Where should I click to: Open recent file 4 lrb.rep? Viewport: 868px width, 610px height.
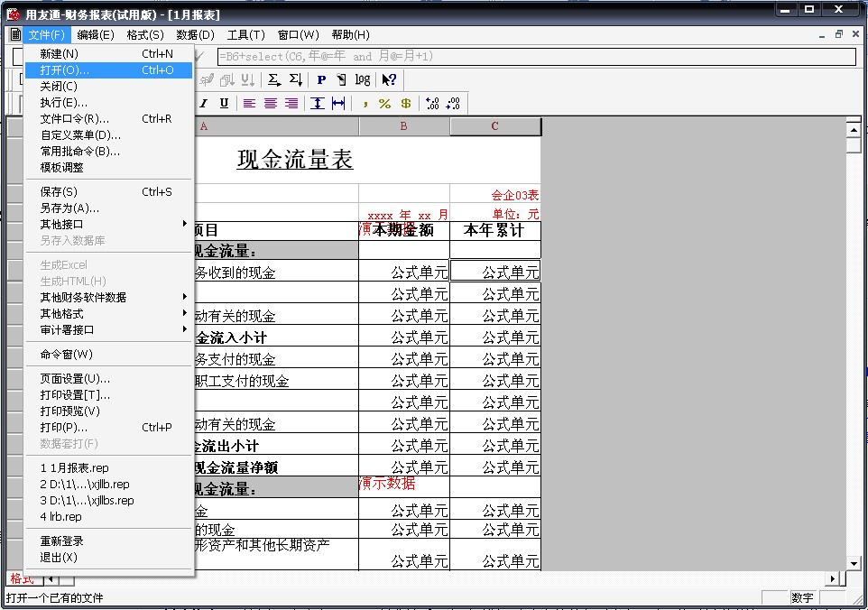click(x=108, y=517)
